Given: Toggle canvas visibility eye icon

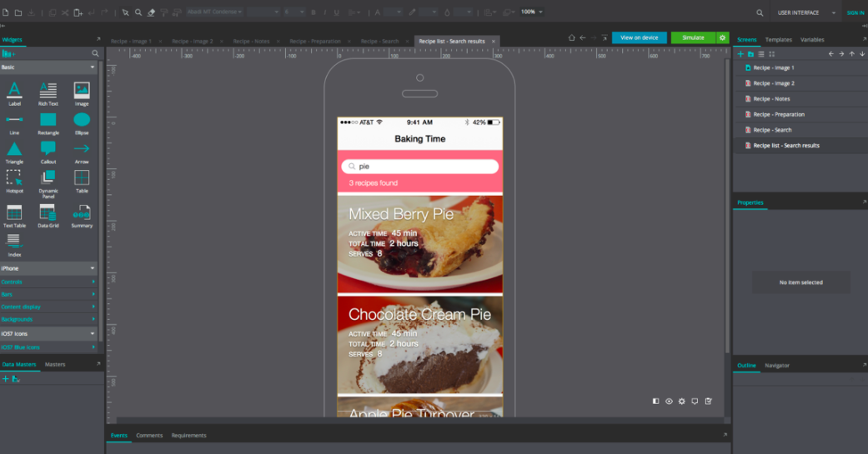Looking at the screenshot, I should (x=669, y=402).
